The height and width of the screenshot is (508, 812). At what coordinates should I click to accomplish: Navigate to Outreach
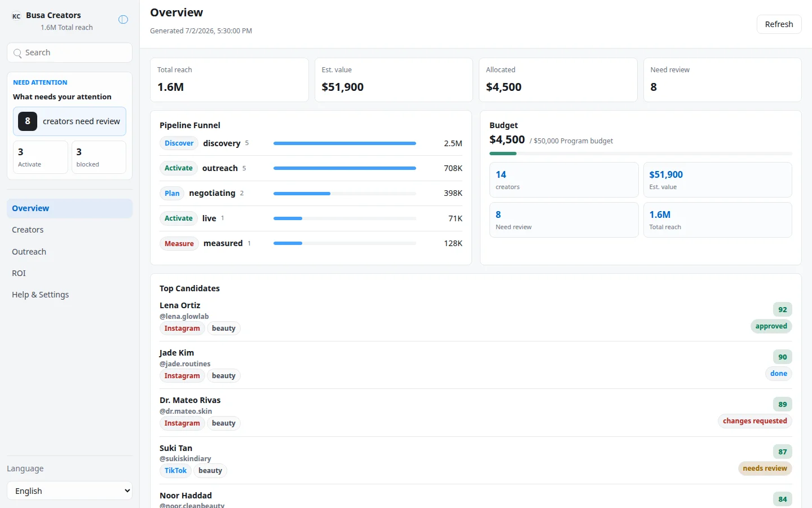coord(69,252)
